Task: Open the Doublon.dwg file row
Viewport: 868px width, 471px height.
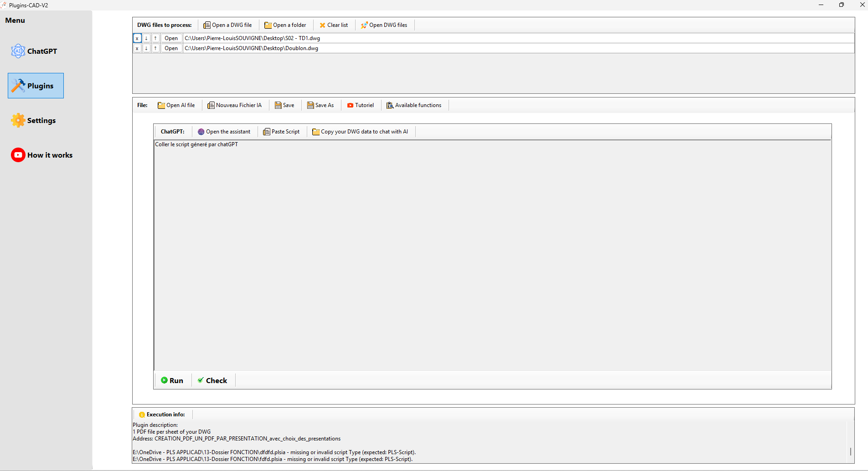Action: [171, 48]
